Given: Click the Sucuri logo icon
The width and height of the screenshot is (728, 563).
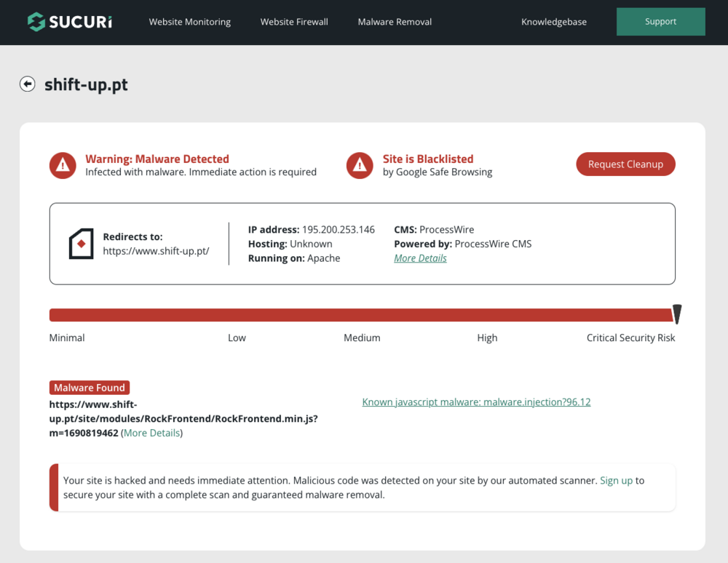Looking at the screenshot, I should 36,22.
